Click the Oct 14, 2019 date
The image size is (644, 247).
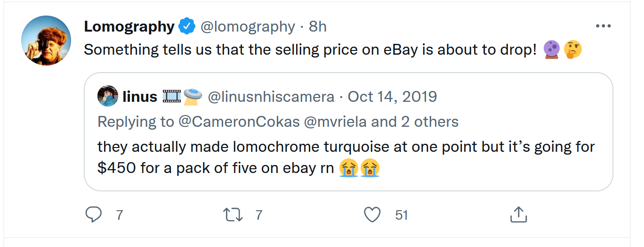point(392,97)
